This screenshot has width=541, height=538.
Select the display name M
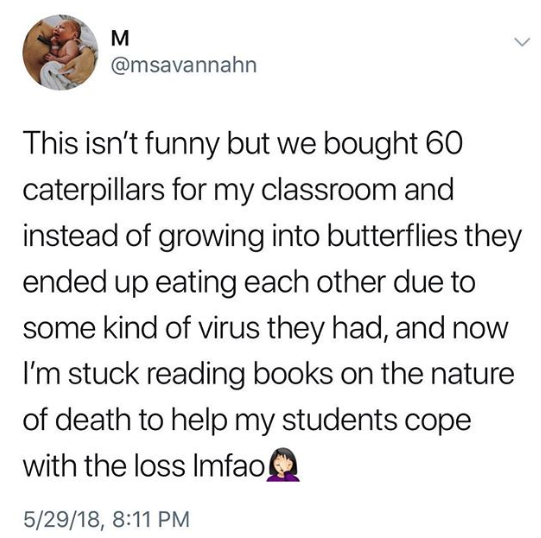[120, 38]
